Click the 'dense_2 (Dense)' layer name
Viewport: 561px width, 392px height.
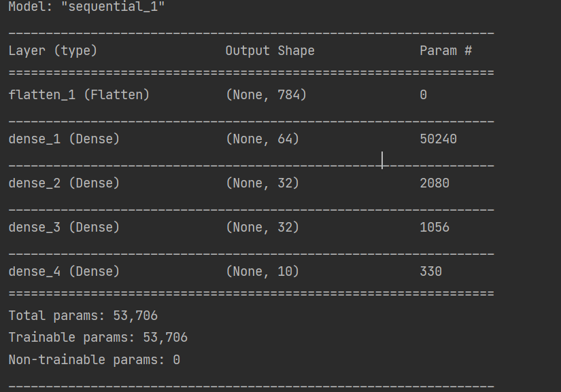[x=64, y=183]
